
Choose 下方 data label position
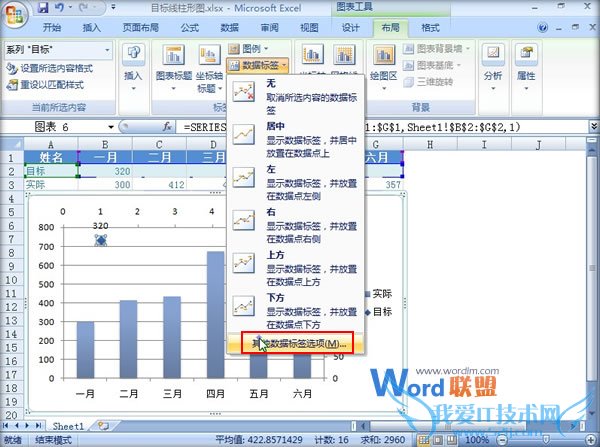click(x=295, y=311)
